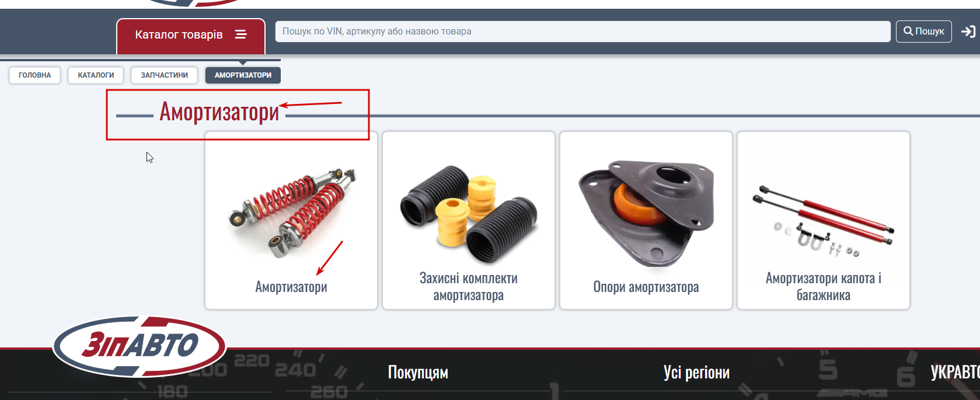The width and height of the screenshot is (980, 400).
Task: Select the АМОРТИЗАТОРИ breadcrumb tab
Action: [243, 75]
